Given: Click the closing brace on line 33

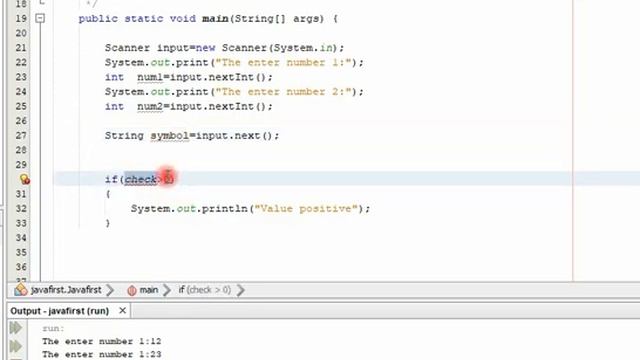Looking at the screenshot, I should coord(108,223).
